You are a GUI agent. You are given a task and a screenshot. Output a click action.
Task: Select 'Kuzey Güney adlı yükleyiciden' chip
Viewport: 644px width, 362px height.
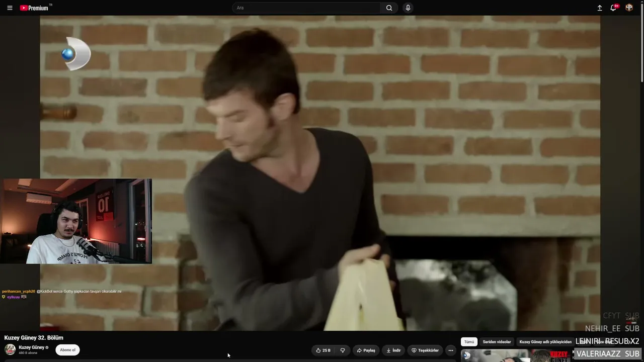coord(545,342)
